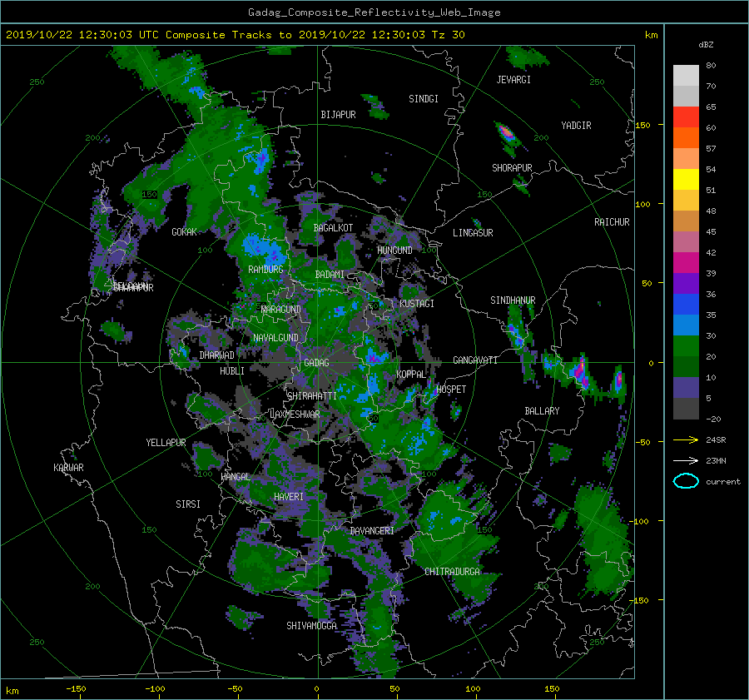The height and width of the screenshot is (700, 749).
Task: Select the red 65 dBZ color swatch
Action: [x=686, y=117]
